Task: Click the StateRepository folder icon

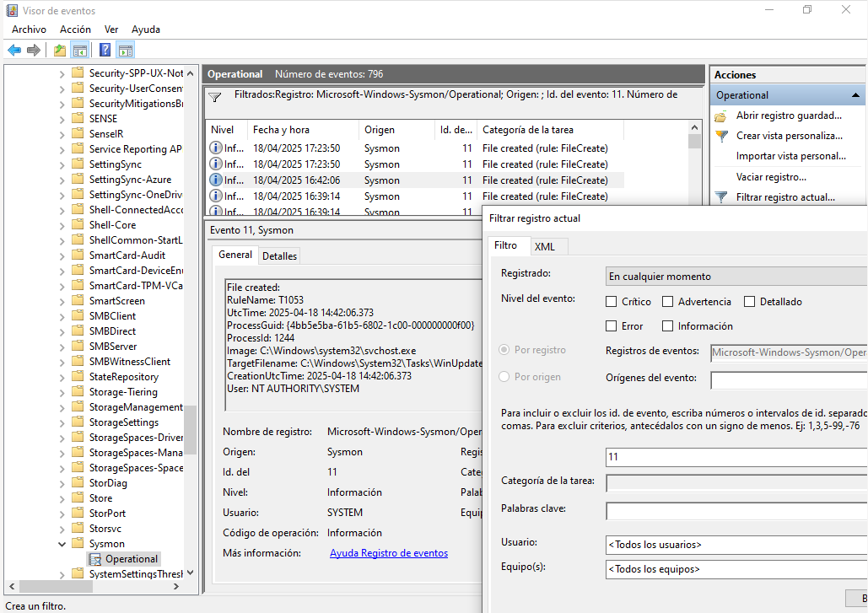Action: pyautogui.click(x=78, y=376)
